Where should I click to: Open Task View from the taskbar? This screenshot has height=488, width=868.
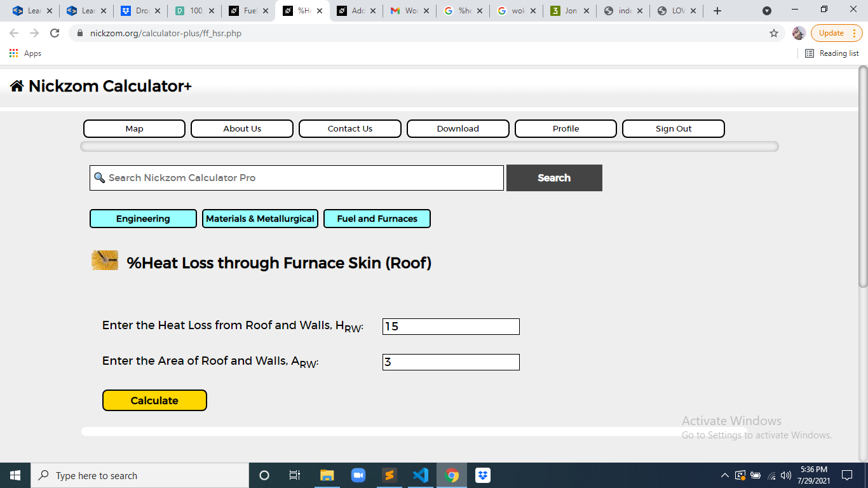pos(295,475)
